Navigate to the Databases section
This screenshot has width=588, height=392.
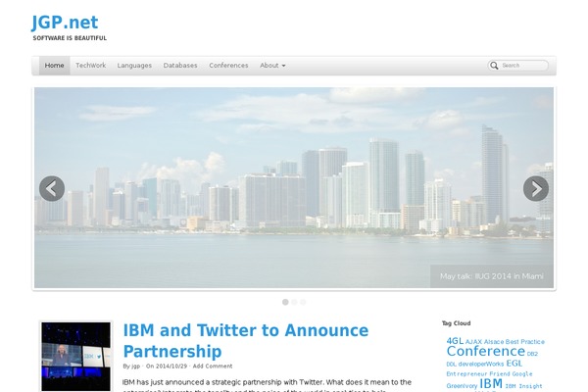pos(180,66)
